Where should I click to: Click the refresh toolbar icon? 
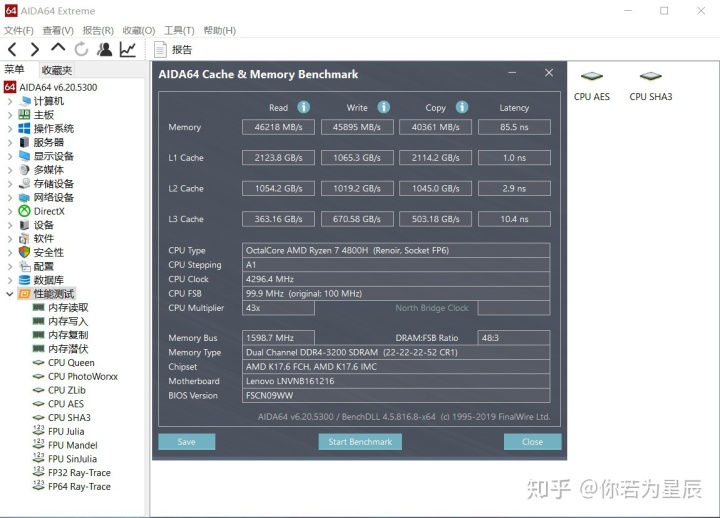81,49
